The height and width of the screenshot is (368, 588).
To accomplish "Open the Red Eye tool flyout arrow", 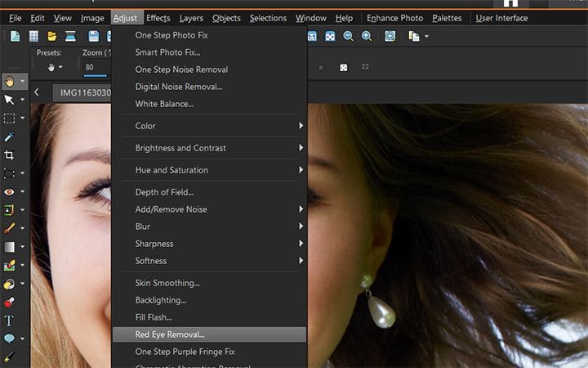I will [22, 191].
